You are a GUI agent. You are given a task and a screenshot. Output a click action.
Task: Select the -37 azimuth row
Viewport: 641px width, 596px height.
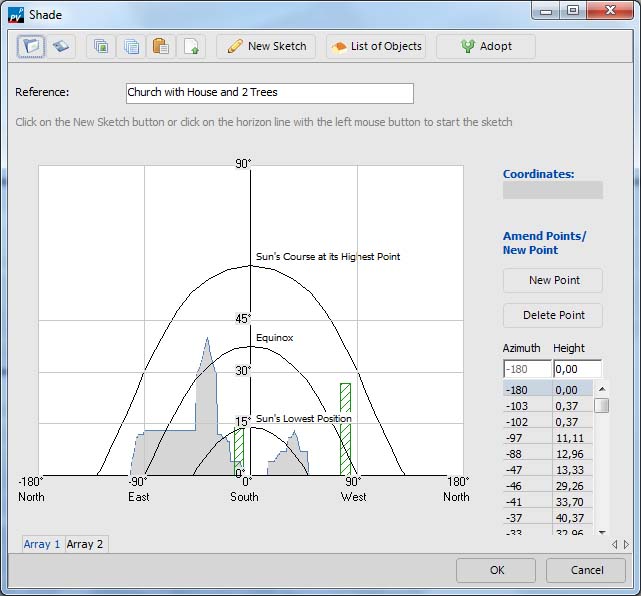548,518
